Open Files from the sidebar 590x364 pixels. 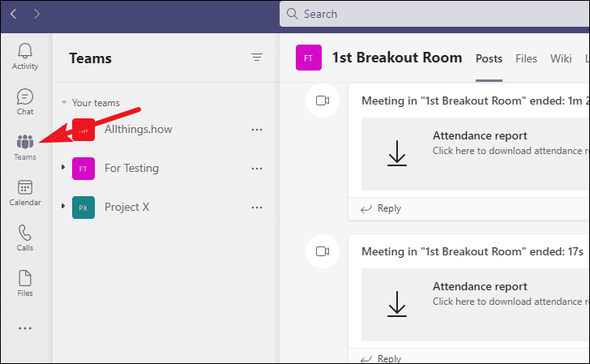pos(25,283)
